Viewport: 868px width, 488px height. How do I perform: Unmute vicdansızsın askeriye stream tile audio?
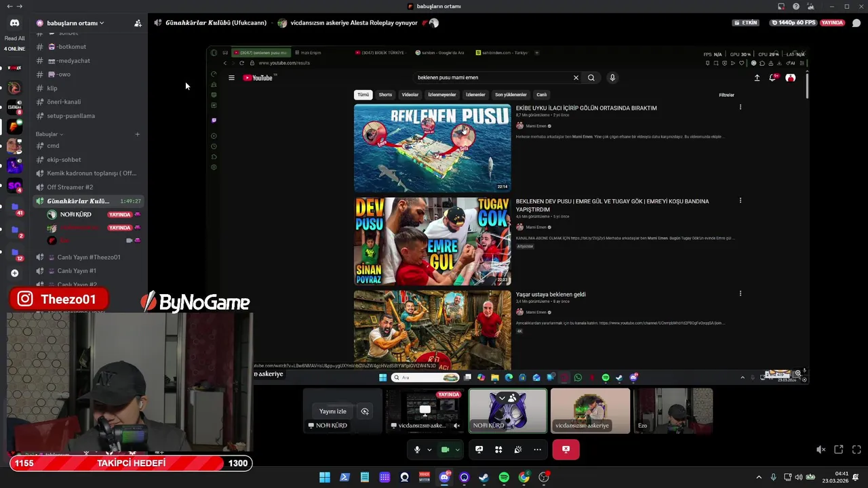click(x=456, y=426)
